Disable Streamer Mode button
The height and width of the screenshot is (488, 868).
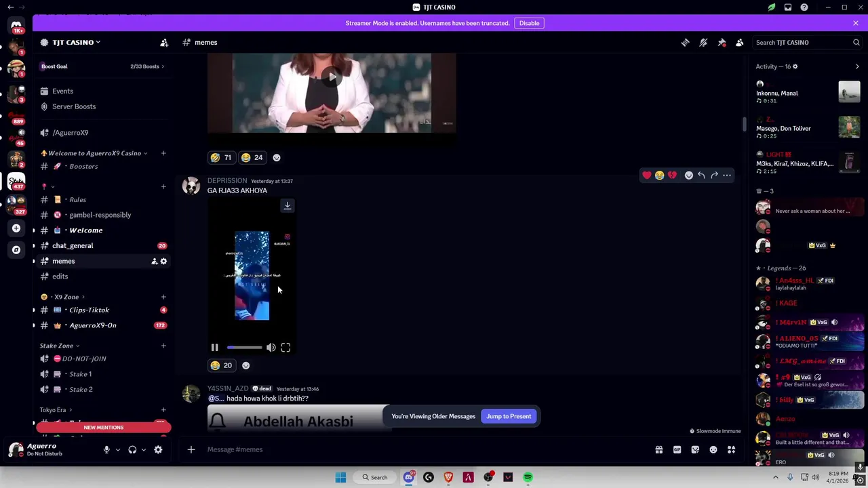529,23
